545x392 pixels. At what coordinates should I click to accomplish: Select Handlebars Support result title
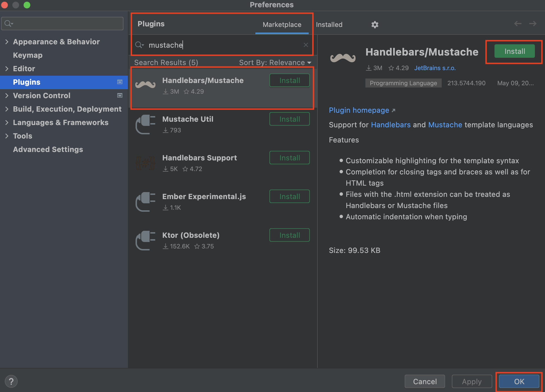click(200, 158)
